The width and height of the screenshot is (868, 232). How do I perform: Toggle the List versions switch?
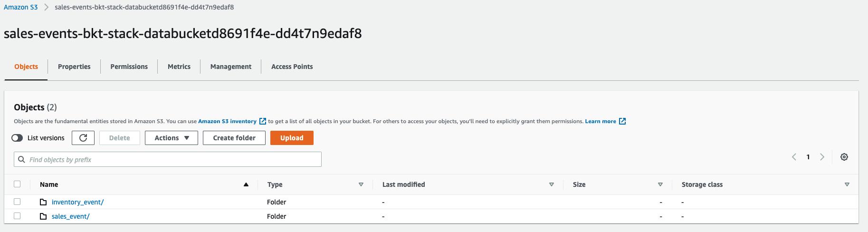(17, 138)
